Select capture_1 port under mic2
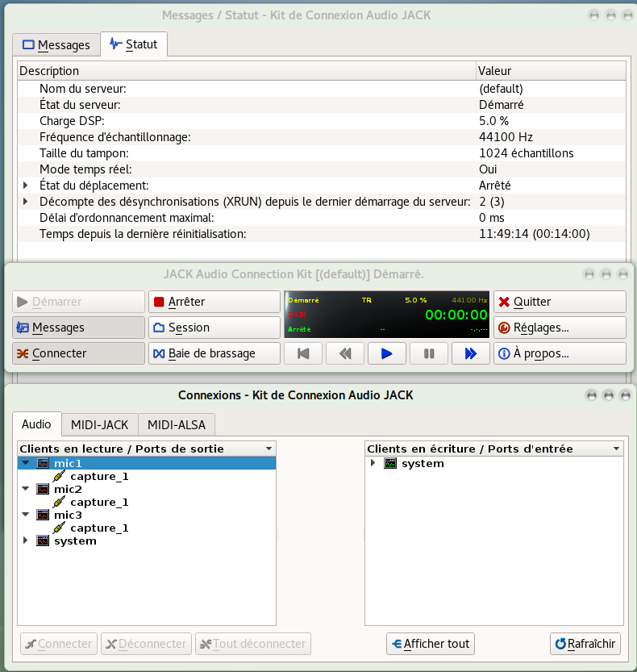The width and height of the screenshot is (637, 672). (99, 502)
